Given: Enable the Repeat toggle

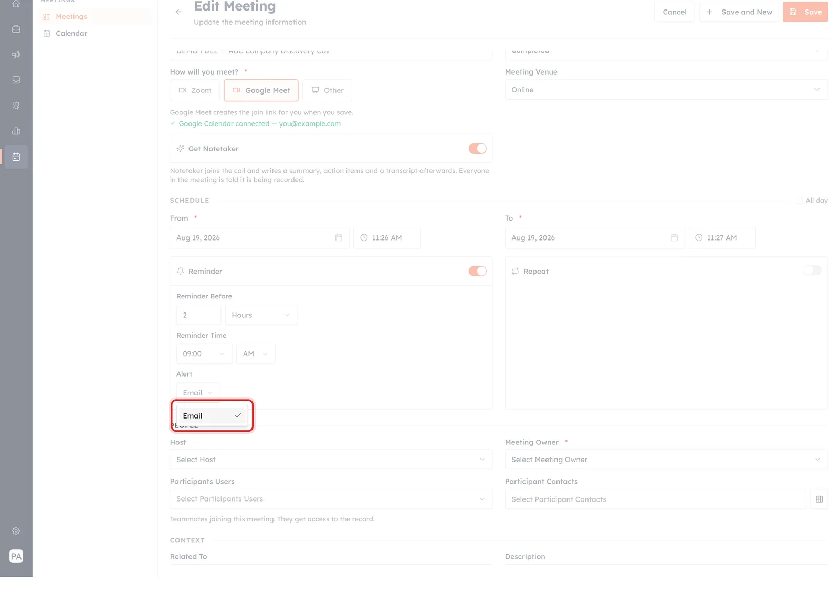Looking at the screenshot, I should pos(813,270).
